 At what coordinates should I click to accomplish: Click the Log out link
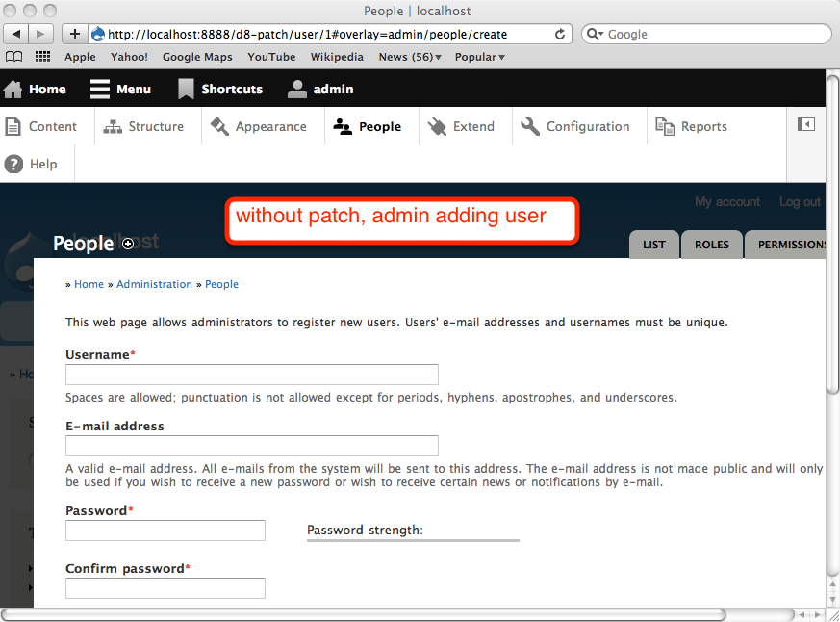coord(800,201)
